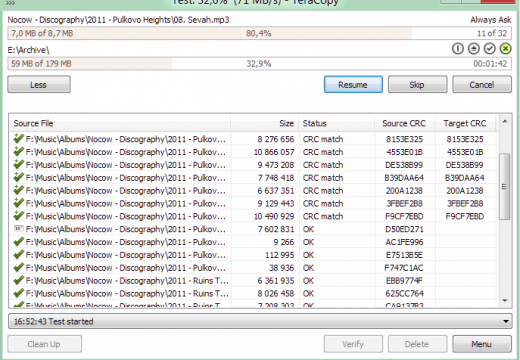520x360 pixels.
Task: Sort by Target CRC column header
Action: [x=465, y=123]
